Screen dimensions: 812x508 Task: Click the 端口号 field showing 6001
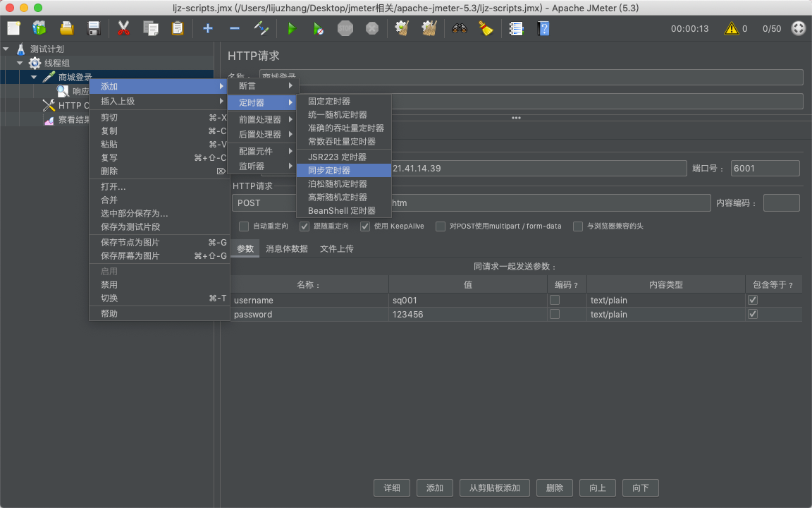[765, 169]
